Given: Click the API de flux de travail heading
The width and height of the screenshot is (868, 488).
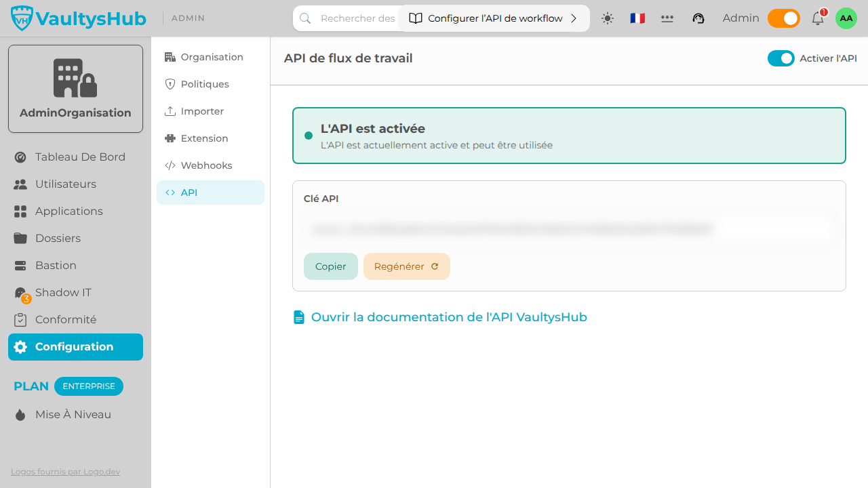Looking at the screenshot, I should click(349, 58).
